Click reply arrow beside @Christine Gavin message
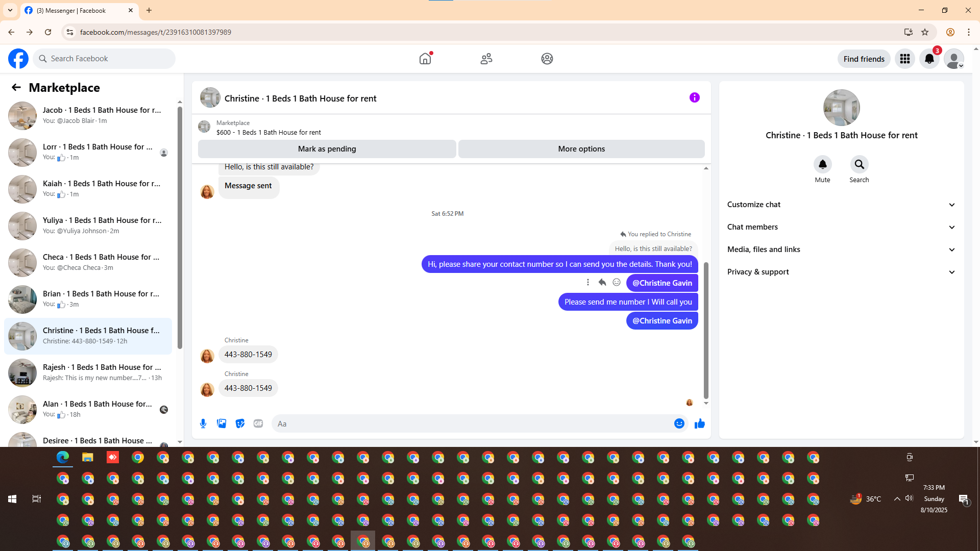Viewport: 980px width, 551px height. [602, 282]
